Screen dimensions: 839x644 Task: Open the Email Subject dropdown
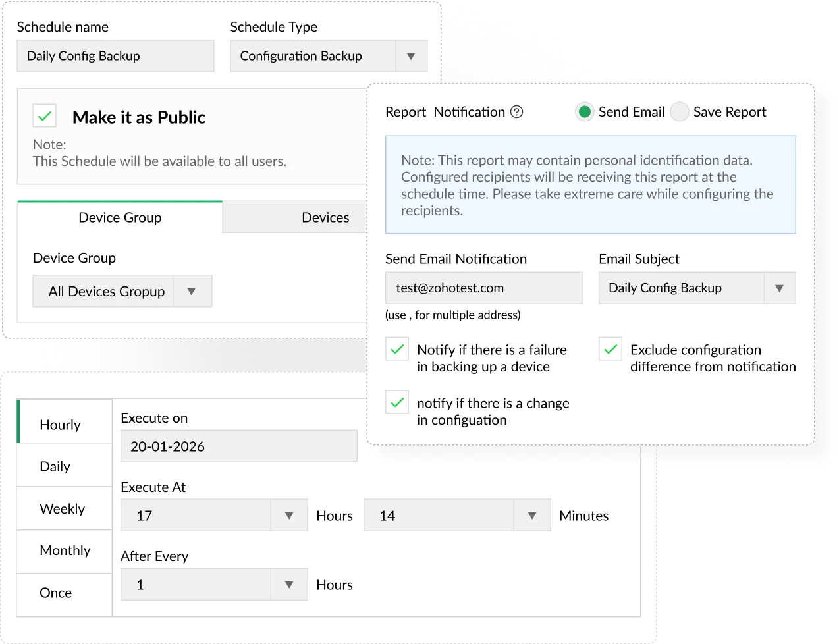[779, 288]
